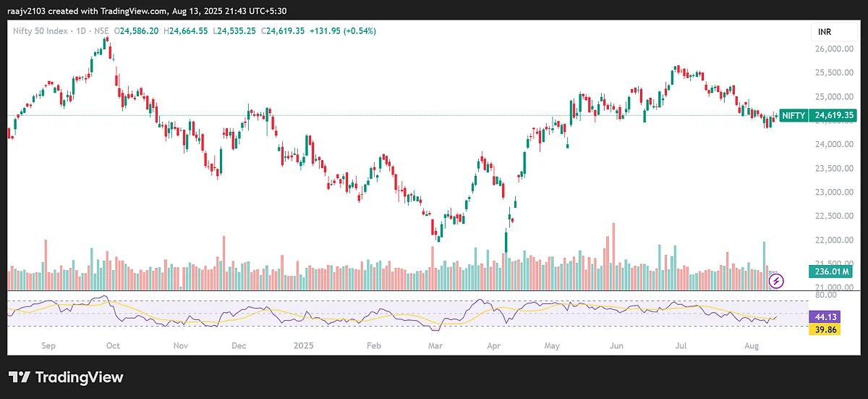Click the TradingView logo at bottom

click(x=66, y=377)
